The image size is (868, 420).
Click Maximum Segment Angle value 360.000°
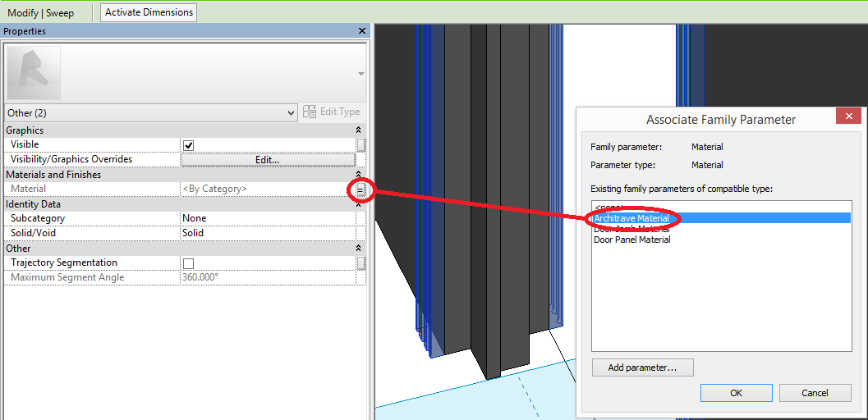point(267,277)
